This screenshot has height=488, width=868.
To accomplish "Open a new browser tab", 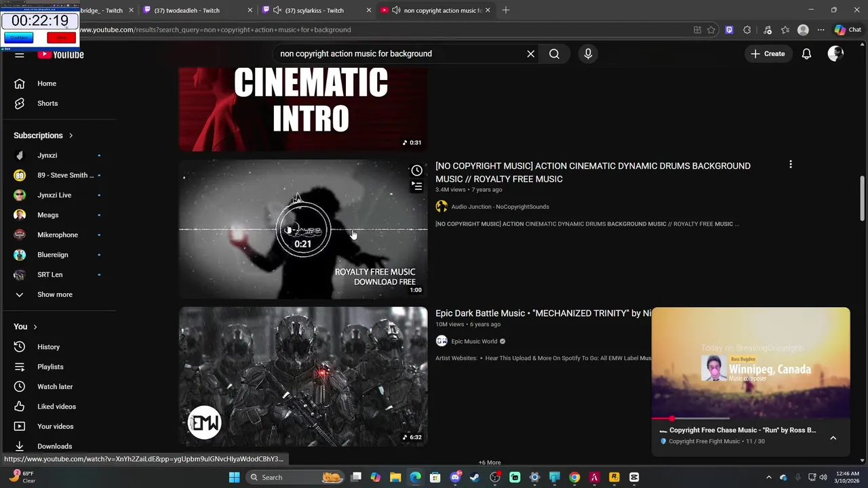I will (x=505, y=10).
